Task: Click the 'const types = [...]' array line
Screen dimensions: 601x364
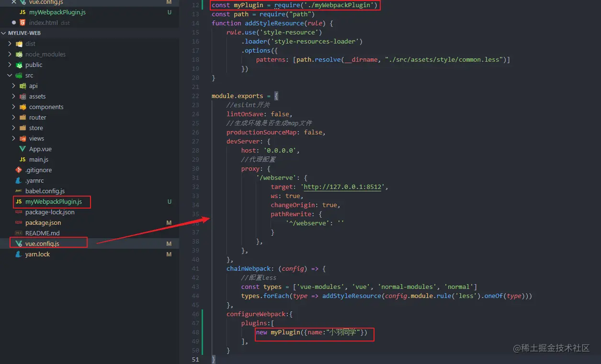Action: click(359, 287)
